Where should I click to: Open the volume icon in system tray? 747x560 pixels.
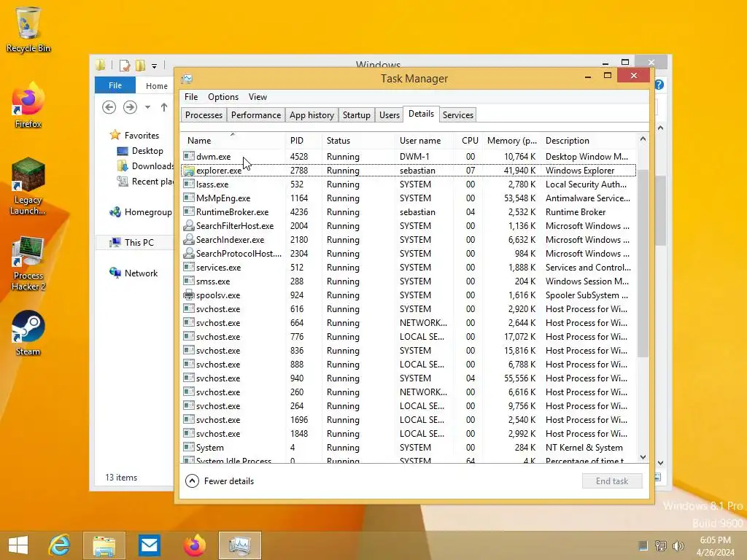click(678, 545)
